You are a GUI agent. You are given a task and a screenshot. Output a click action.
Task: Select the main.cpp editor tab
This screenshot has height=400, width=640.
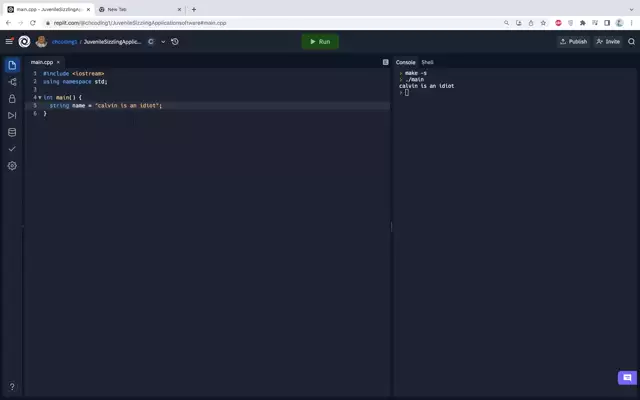(42, 62)
